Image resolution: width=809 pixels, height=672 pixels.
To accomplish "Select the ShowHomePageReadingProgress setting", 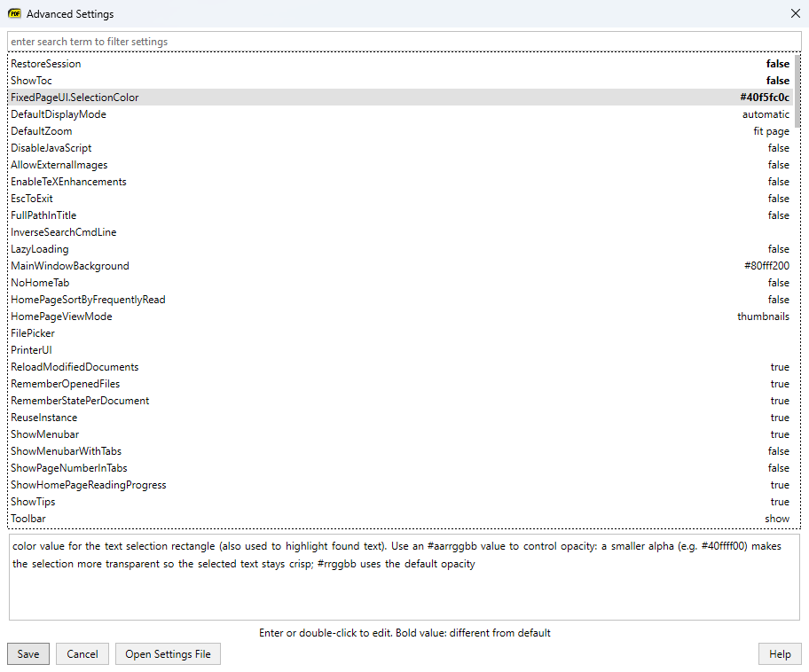I will pos(400,485).
